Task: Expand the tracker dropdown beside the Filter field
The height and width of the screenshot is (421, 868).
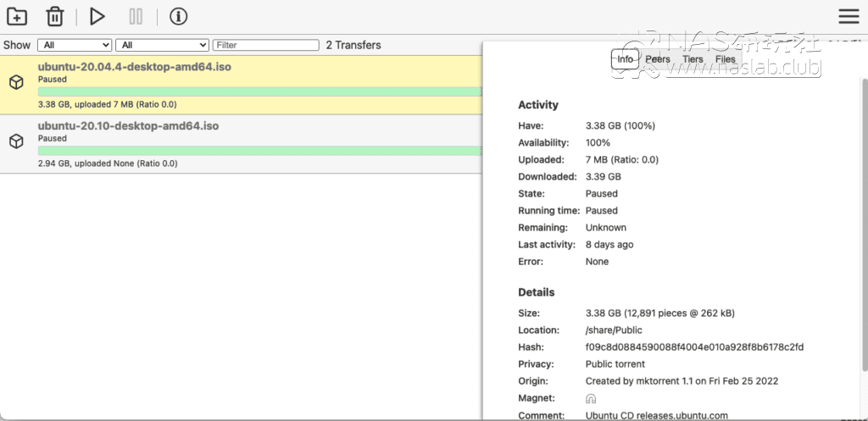Action: 163,45
